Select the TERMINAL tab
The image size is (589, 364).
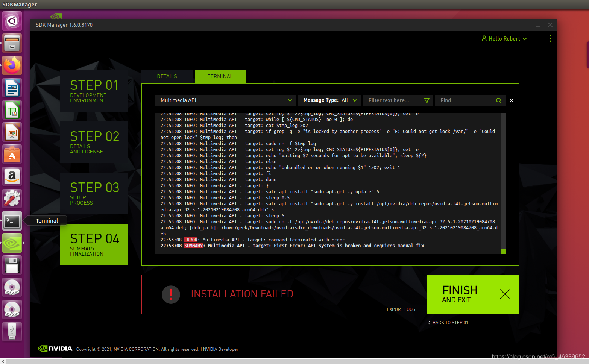(x=220, y=77)
